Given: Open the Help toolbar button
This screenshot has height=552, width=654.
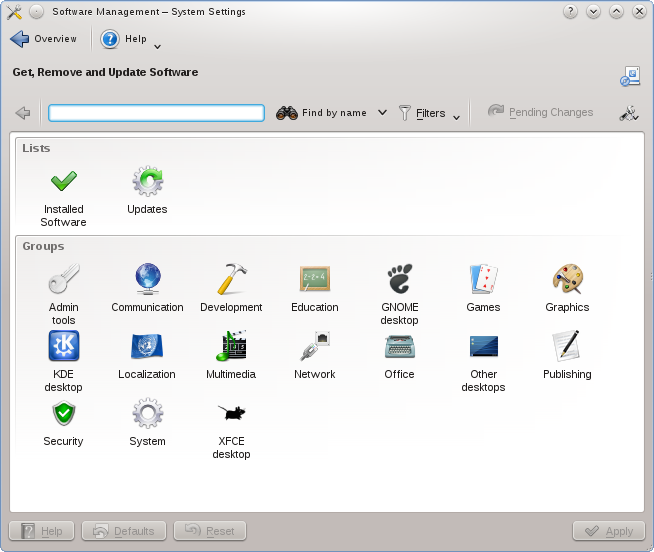Looking at the screenshot, I should tap(123, 39).
